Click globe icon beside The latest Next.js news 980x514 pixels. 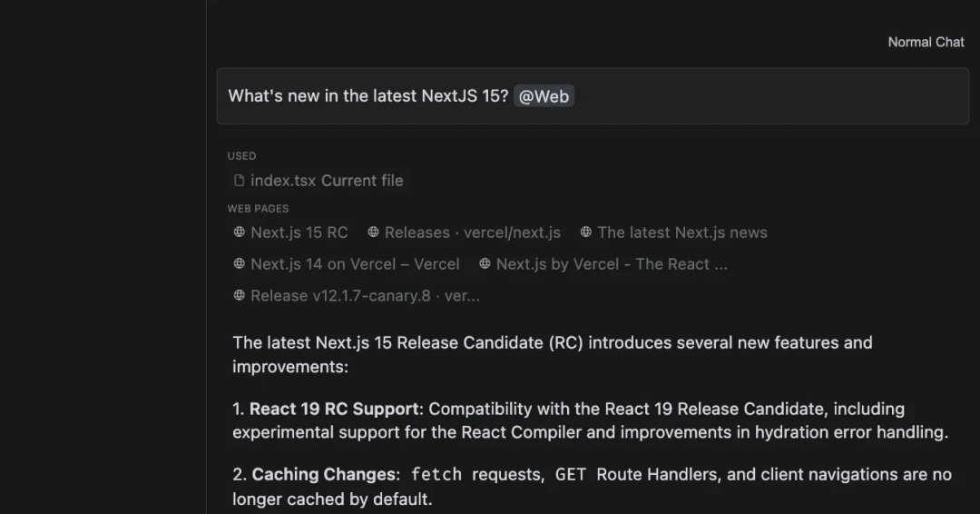point(586,232)
